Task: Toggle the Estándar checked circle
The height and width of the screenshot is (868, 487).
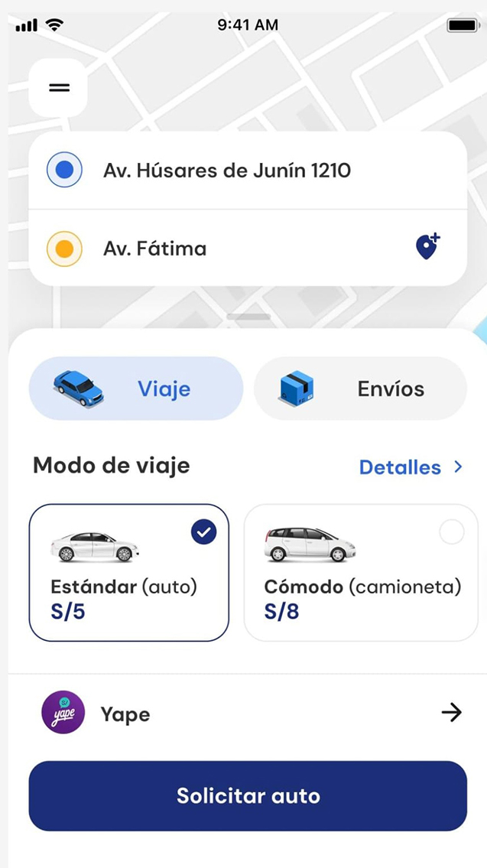Action: 203,532
